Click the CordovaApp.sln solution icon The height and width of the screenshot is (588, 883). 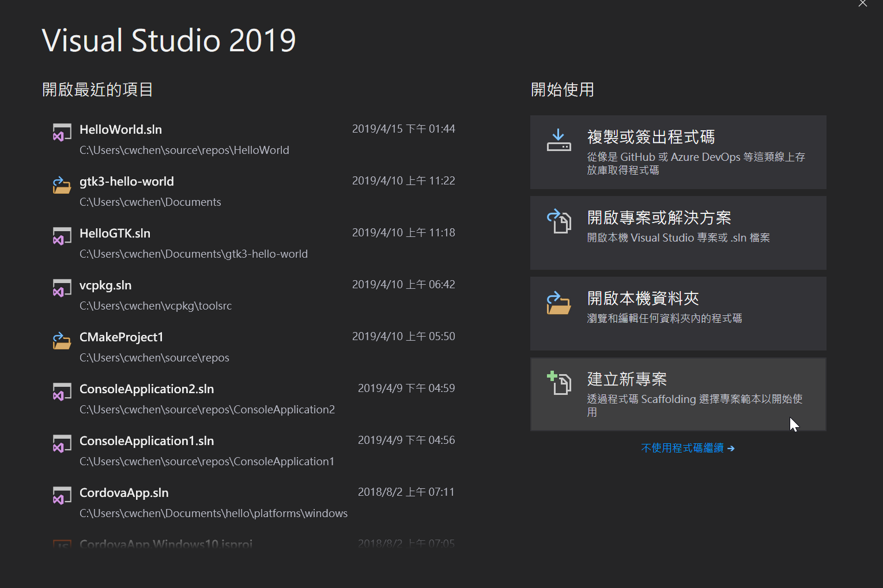(62, 496)
